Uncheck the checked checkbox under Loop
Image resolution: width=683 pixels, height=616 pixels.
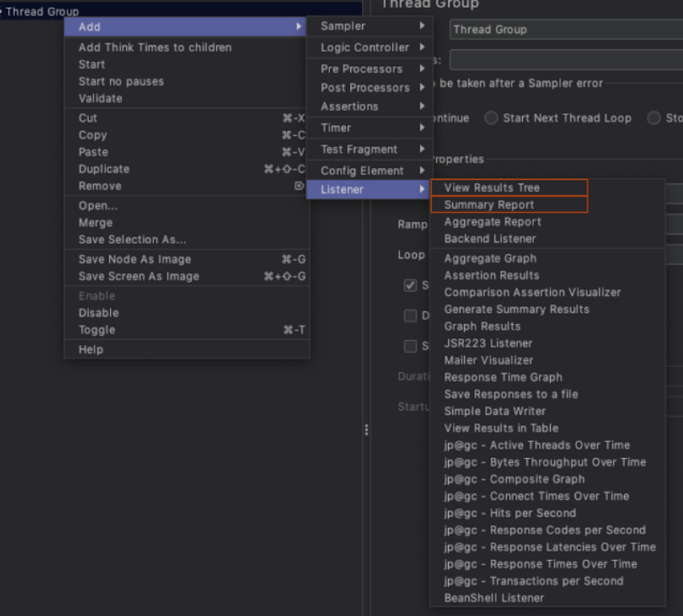tap(410, 285)
